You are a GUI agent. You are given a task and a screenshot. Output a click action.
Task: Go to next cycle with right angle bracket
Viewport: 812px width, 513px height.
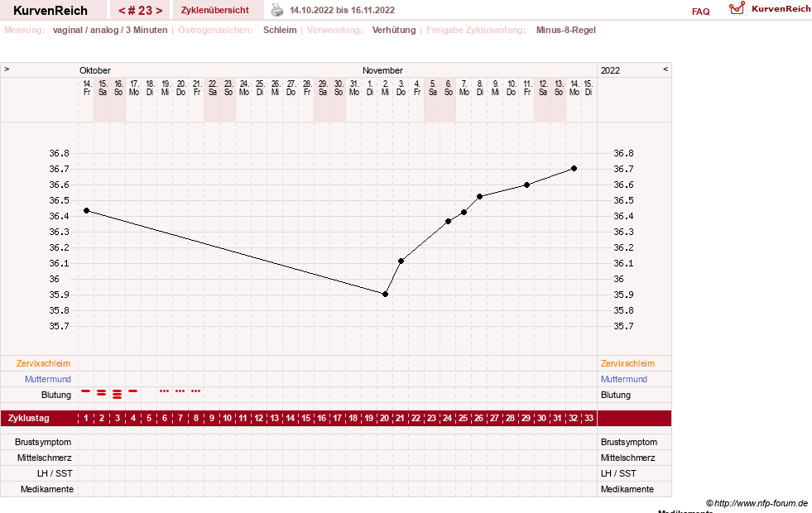point(159,11)
